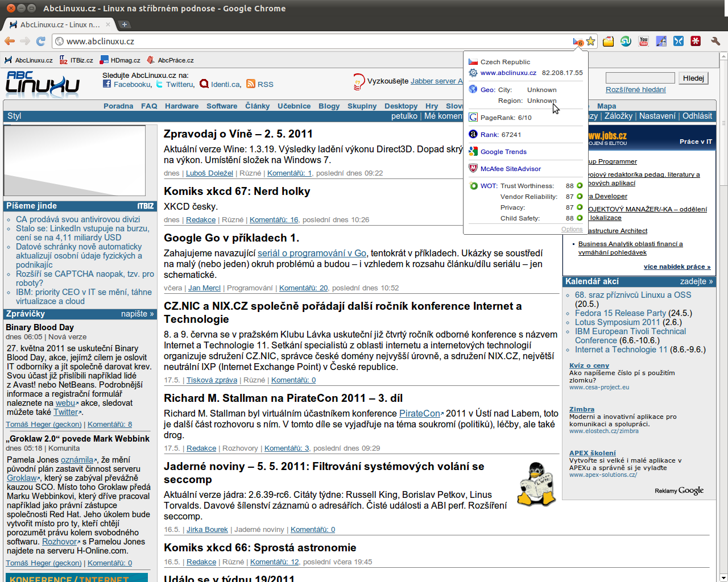Image resolution: width=728 pixels, height=582 pixels.
Task: Open the yellow folder extension icon
Action: 608,41
